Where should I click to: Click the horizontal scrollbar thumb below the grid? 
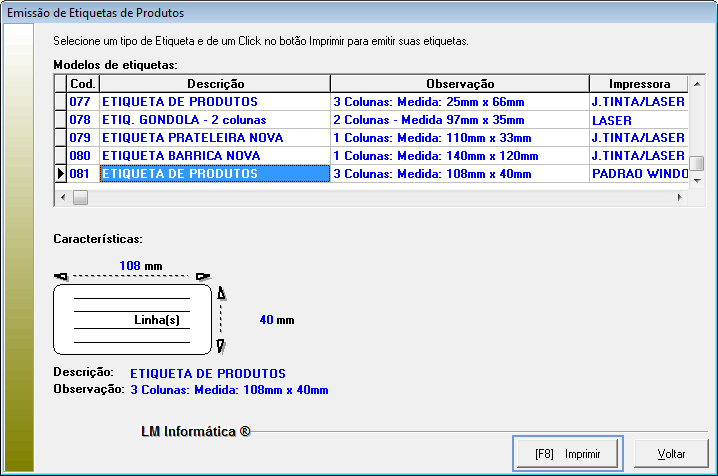pyautogui.click(x=80, y=198)
